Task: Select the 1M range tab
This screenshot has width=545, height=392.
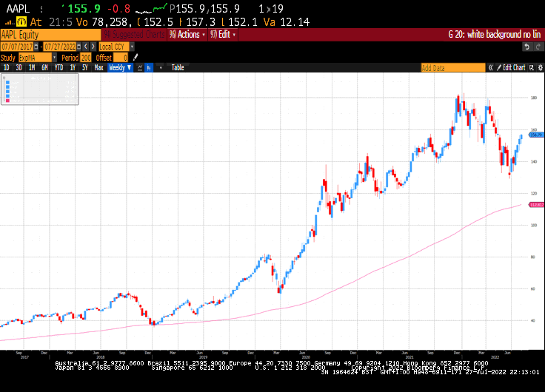Action: 32,68
